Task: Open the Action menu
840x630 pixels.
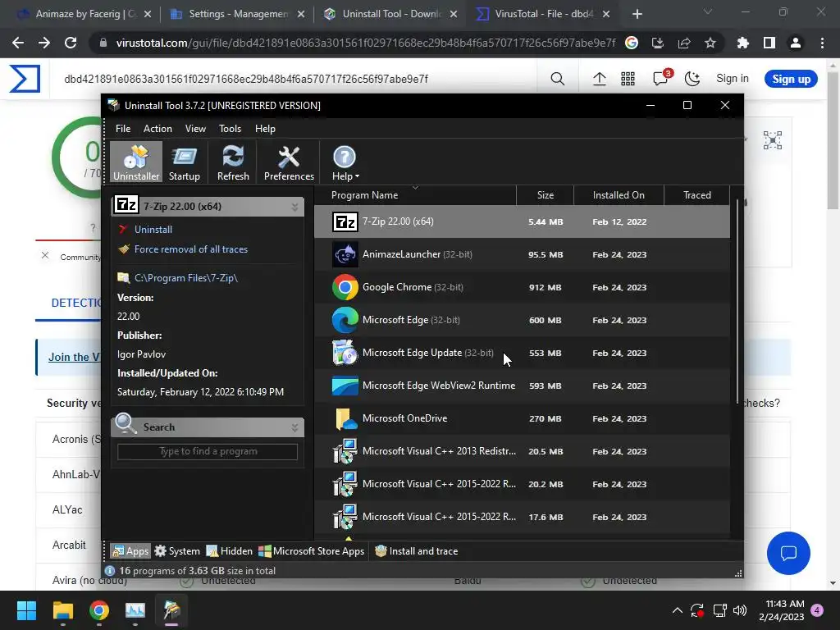Action: coord(157,129)
